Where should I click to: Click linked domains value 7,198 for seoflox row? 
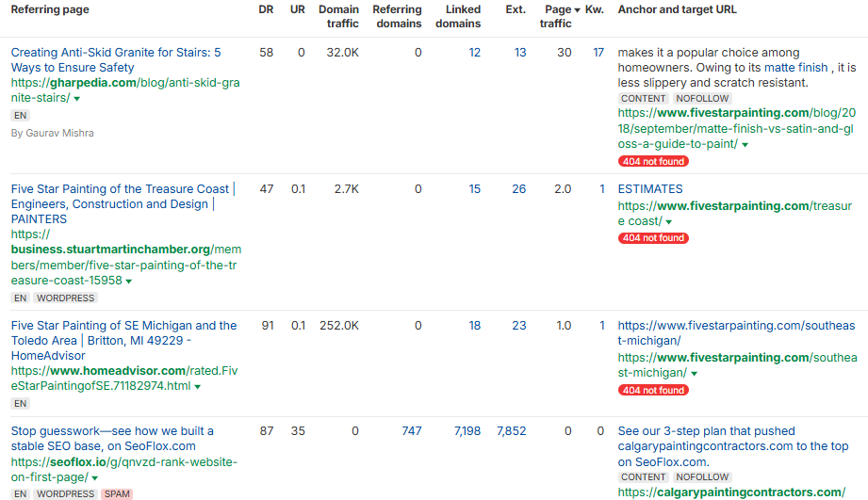coord(467,431)
